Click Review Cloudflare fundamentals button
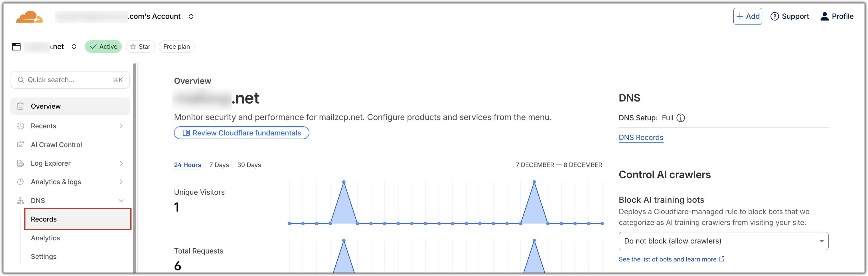 pos(241,133)
